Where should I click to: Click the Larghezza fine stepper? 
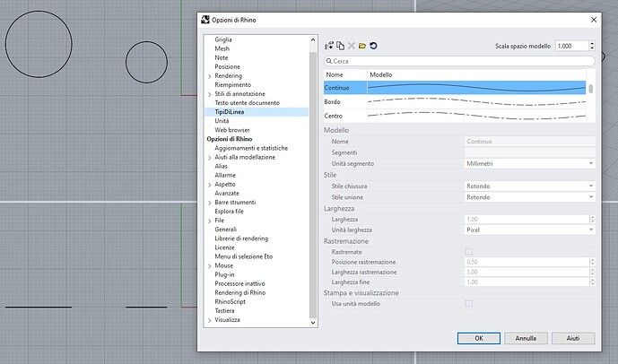click(592, 282)
